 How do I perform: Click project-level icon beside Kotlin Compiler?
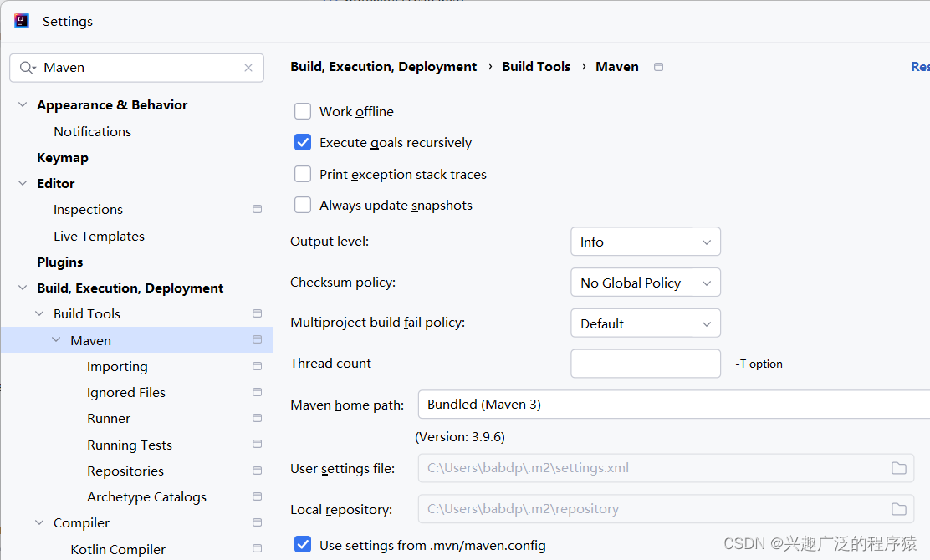coord(257,549)
